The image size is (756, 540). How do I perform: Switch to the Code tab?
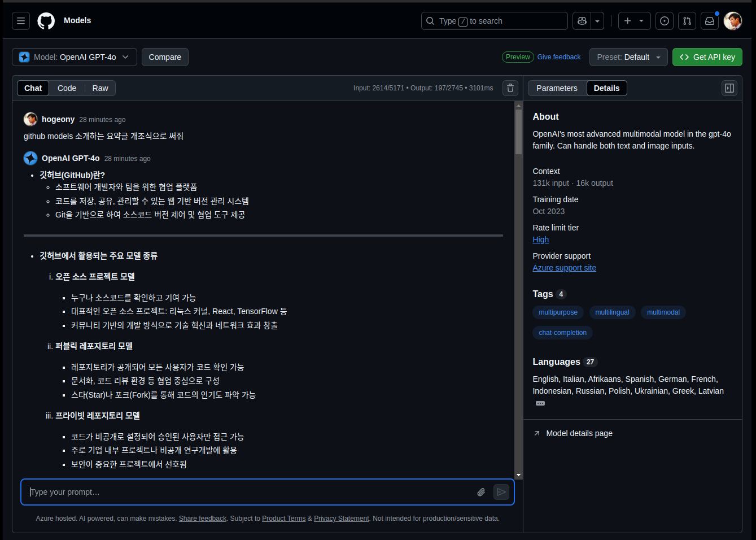[x=67, y=88]
